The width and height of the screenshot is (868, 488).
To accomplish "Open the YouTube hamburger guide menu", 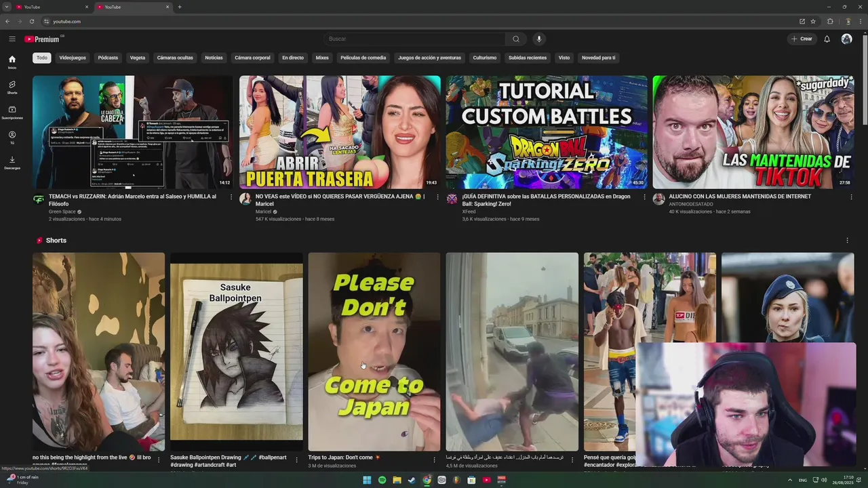I will pos(12,39).
